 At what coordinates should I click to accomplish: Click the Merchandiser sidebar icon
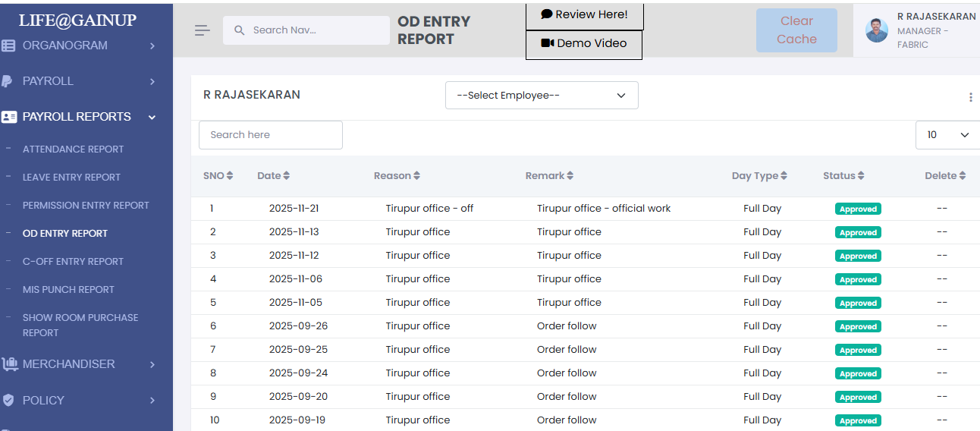coord(9,364)
